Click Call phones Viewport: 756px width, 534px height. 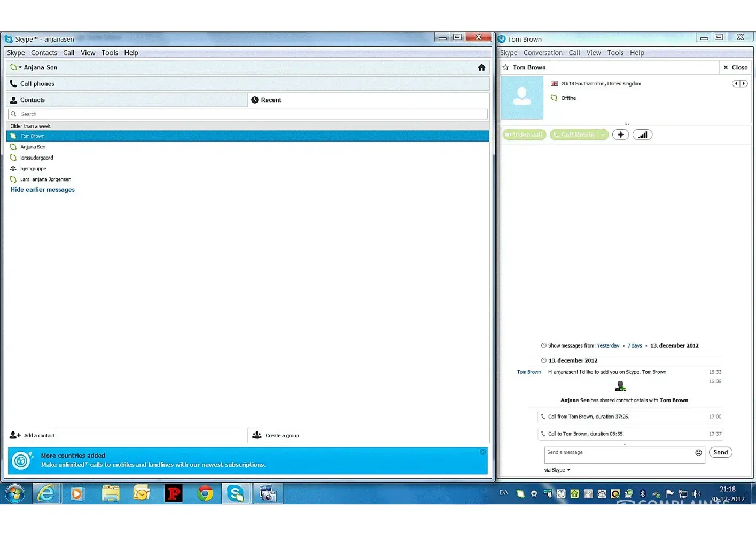tap(248, 84)
